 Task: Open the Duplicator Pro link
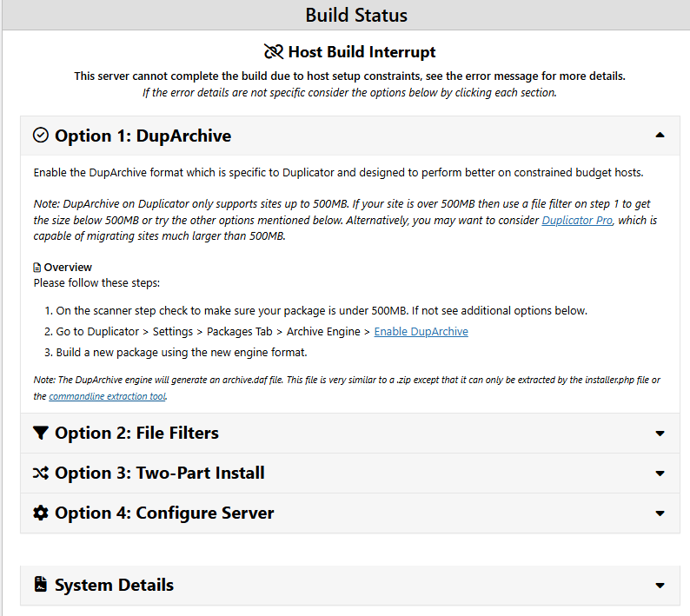577,221
